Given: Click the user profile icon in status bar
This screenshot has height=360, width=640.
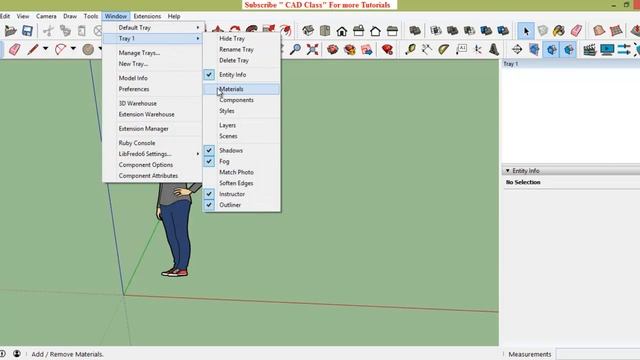Looking at the screenshot, I should (17, 353).
